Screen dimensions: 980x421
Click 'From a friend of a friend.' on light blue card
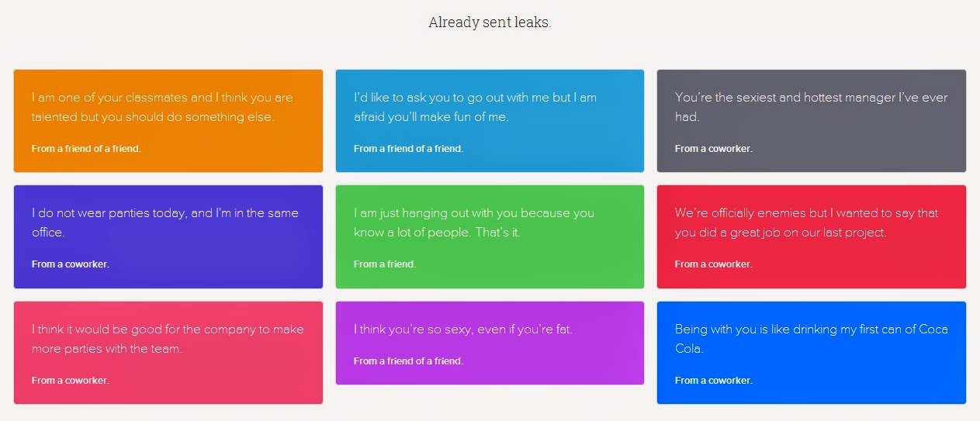(408, 149)
